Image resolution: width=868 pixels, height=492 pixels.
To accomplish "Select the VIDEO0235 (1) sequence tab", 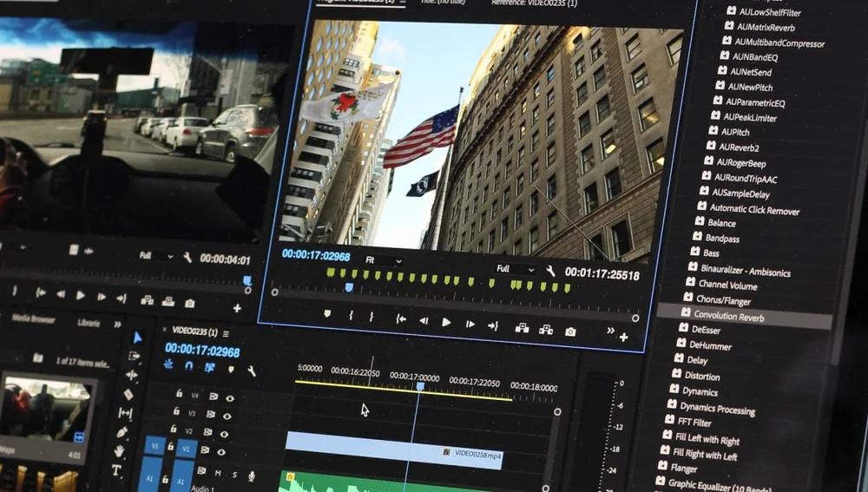I will (x=194, y=331).
